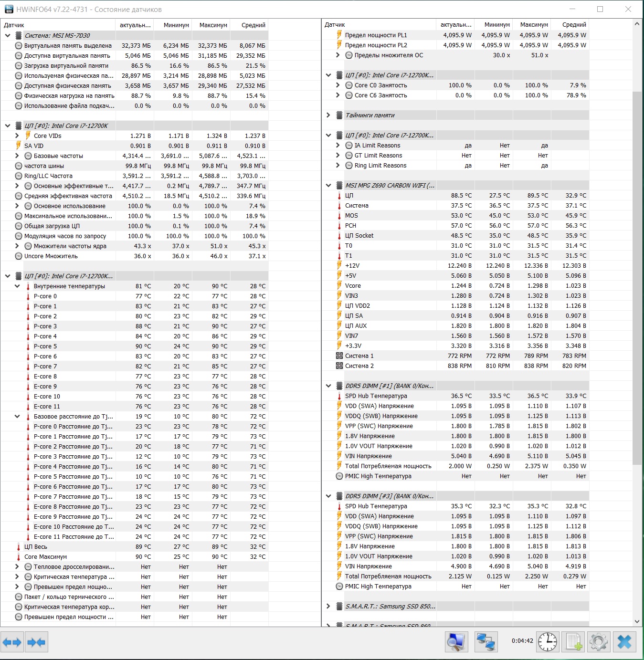Image resolution: width=644 pixels, height=660 pixels.
Task: Click the round gauge icon beside Общая загрузка ЦП
Action: coord(19,226)
